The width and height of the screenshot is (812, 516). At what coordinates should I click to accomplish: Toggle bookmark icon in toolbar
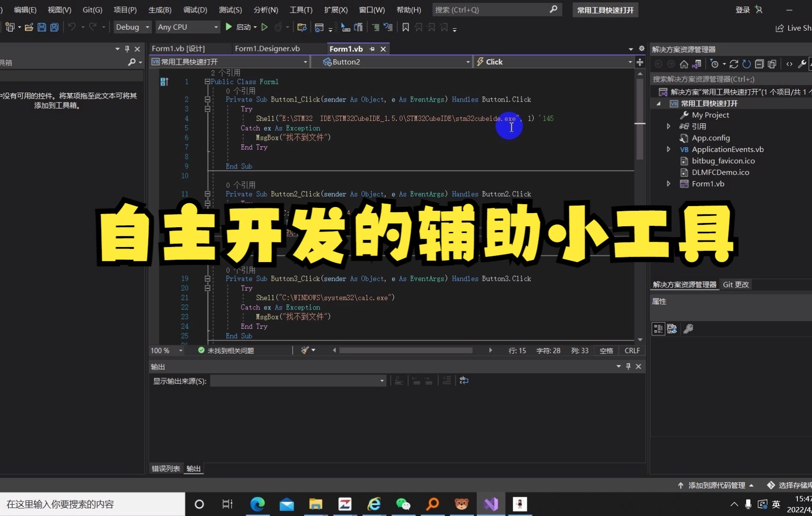pyautogui.click(x=406, y=27)
